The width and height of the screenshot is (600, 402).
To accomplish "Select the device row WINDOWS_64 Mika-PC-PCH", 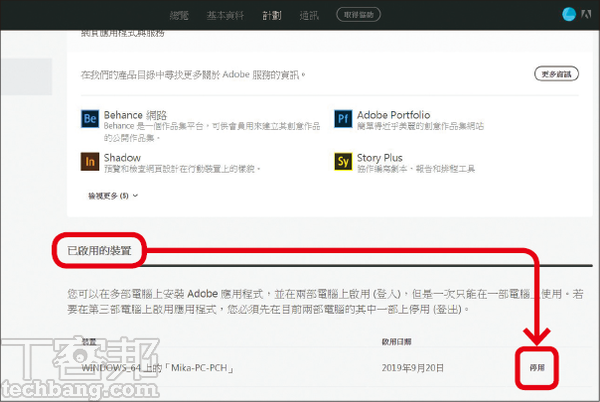I will point(329,368).
